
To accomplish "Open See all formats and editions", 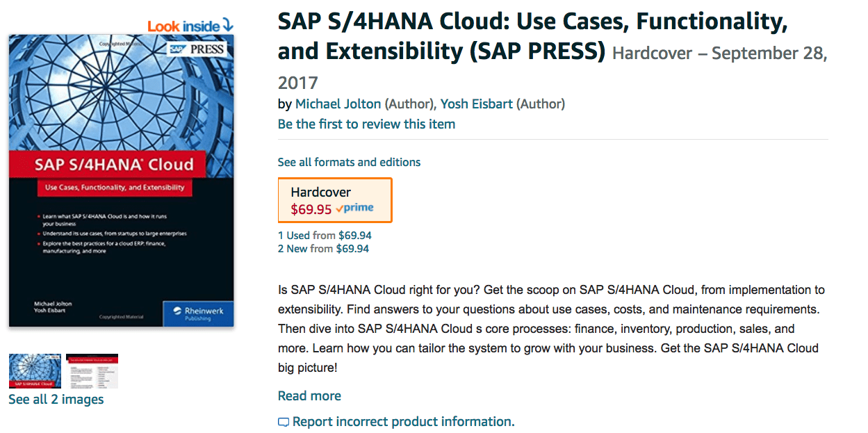I will tap(349, 162).
